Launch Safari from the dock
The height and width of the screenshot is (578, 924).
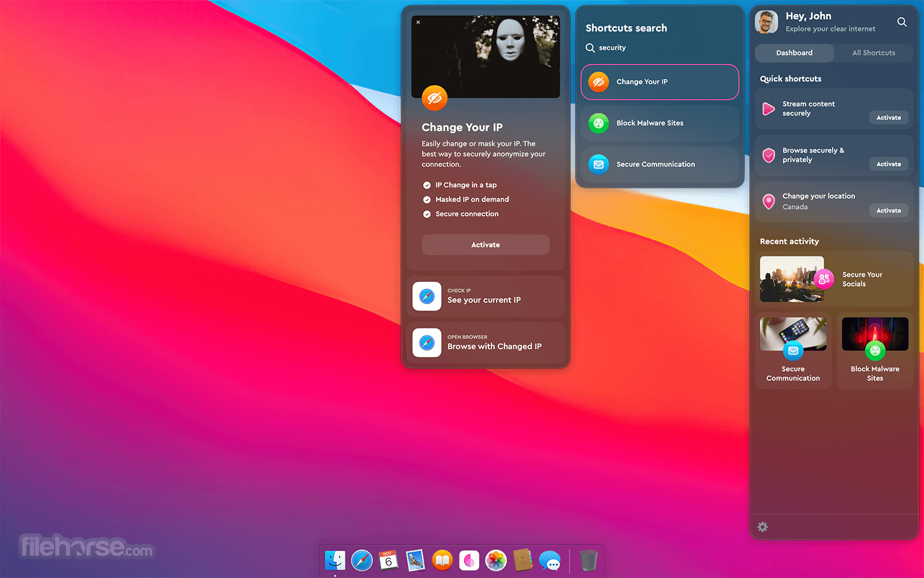point(362,560)
